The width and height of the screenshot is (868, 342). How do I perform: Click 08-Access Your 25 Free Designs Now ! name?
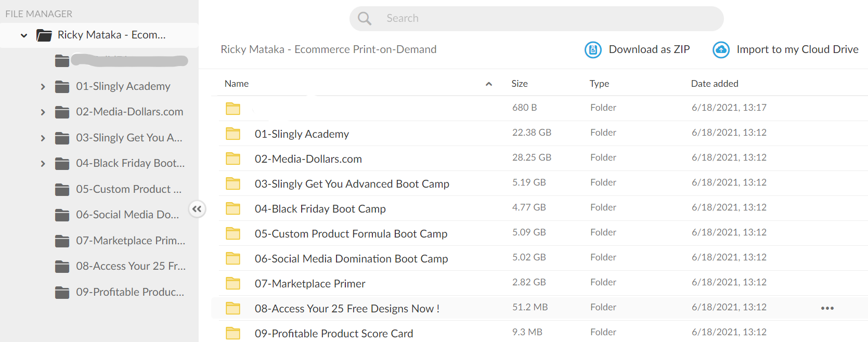tap(347, 309)
